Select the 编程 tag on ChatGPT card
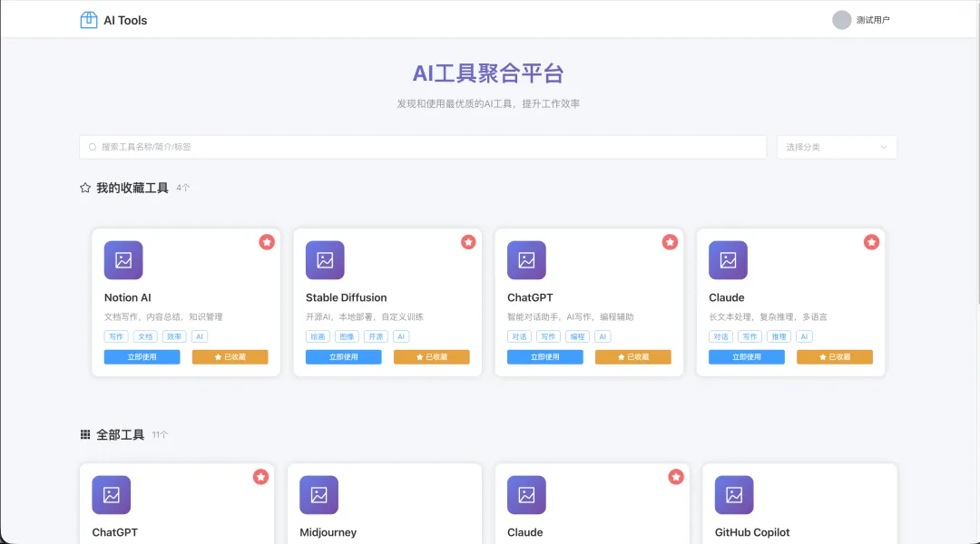980x544 pixels. pyautogui.click(x=577, y=336)
